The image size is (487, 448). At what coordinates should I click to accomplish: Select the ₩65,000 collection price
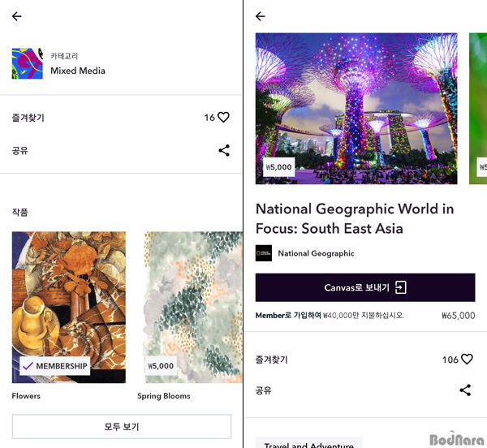click(x=458, y=316)
